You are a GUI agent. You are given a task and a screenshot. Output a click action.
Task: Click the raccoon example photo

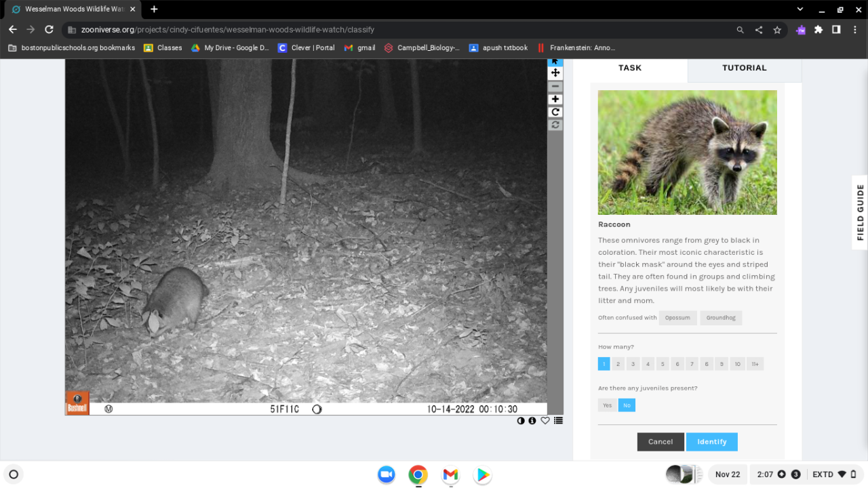click(688, 152)
